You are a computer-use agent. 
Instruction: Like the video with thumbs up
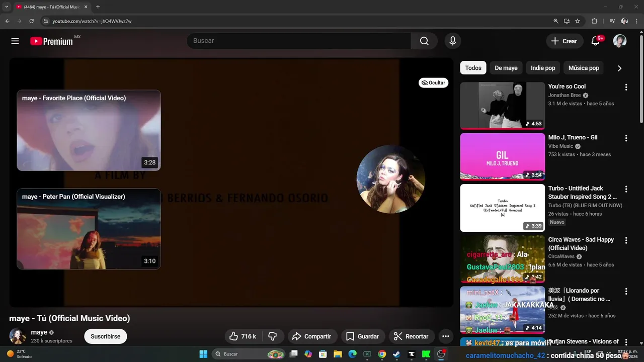click(243, 336)
